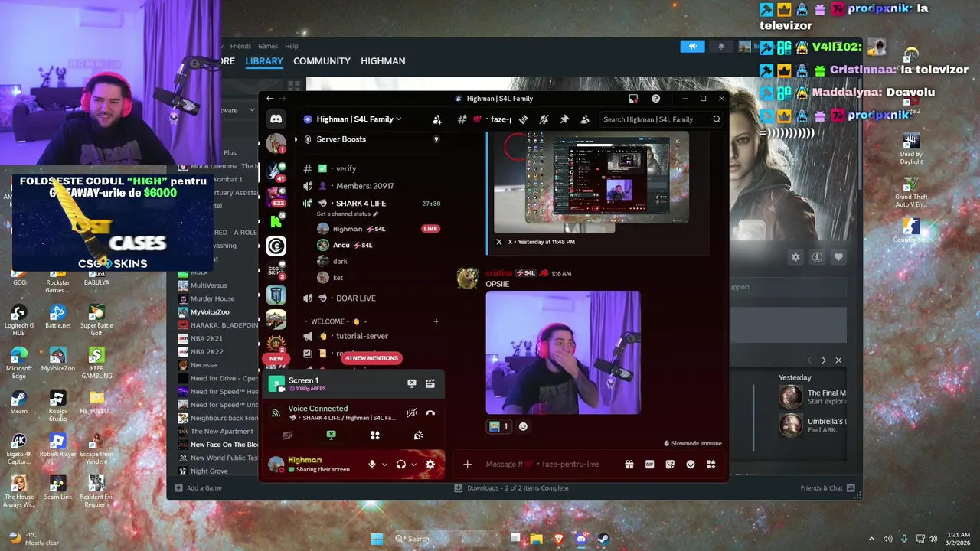This screenshot has height=551, width=980.
Task: Click Discord search Highman | S4L Family field
Action: [x=661, y=119]
